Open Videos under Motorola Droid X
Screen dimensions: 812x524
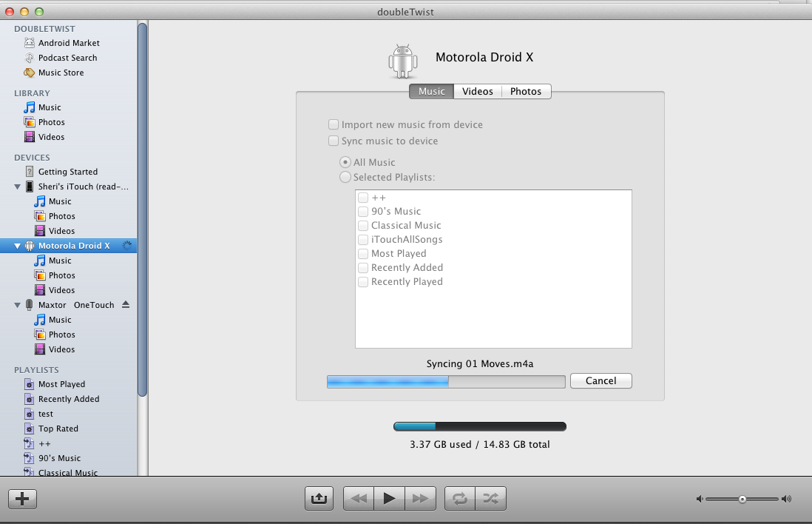[55, 290]
